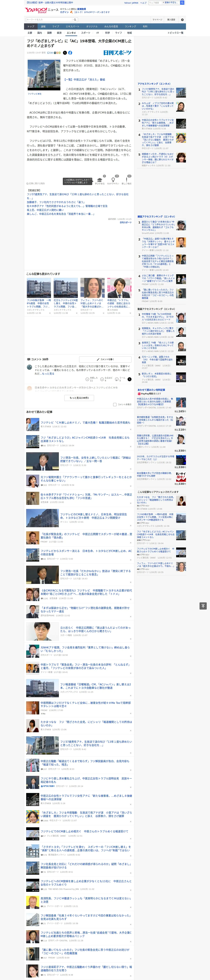210x980 pixels.
Task: Click the first commenter's avatar
Action: (29, 367)
